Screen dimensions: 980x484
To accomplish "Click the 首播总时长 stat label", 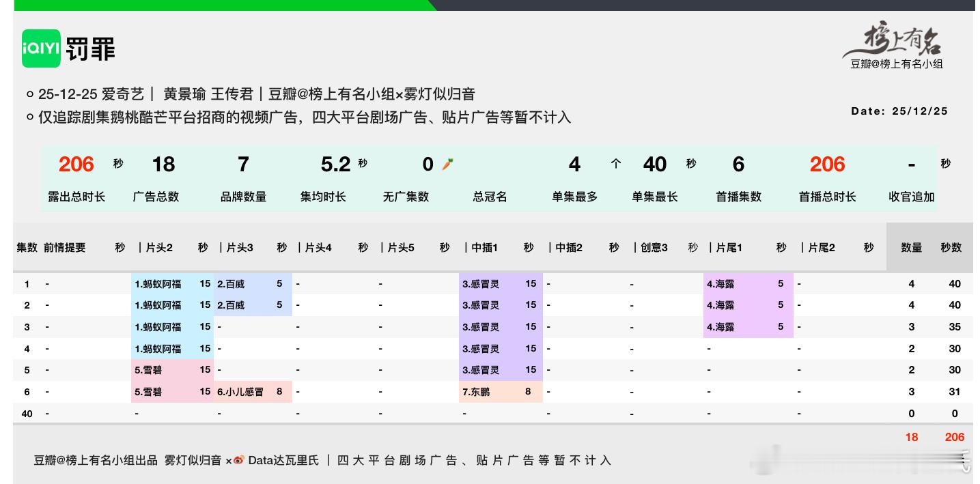I will pyautogui.click(x=827, y=197).
